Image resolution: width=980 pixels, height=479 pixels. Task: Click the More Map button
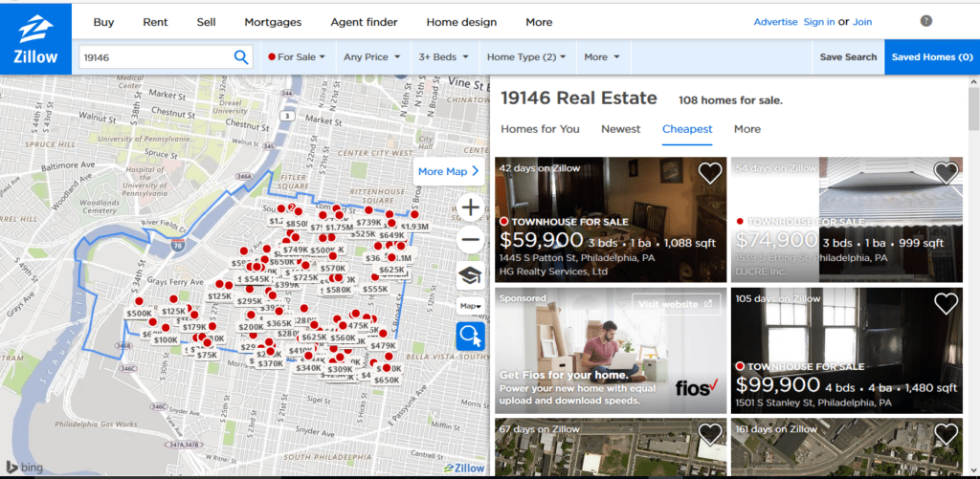coord(449,171)
